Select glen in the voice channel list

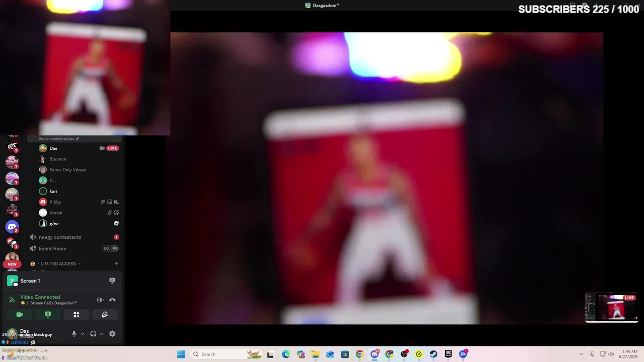pos(79,223)
